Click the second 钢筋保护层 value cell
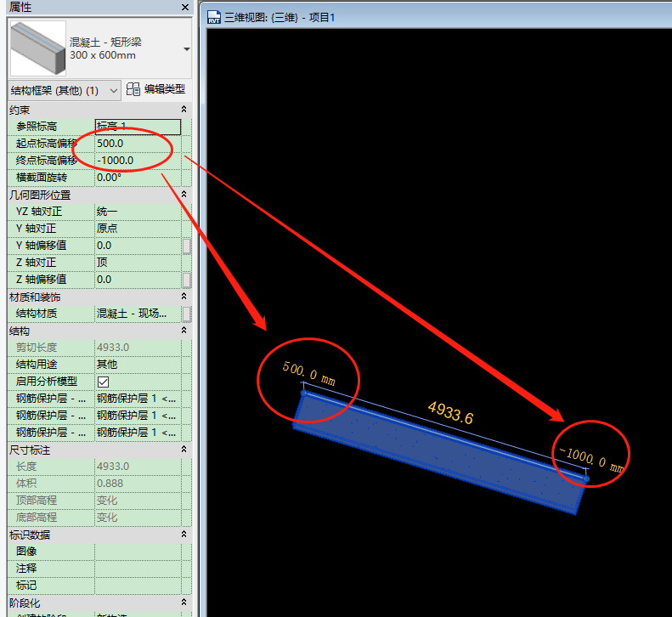Viewport: 672px width, 617px height. (x=138, y=416)
